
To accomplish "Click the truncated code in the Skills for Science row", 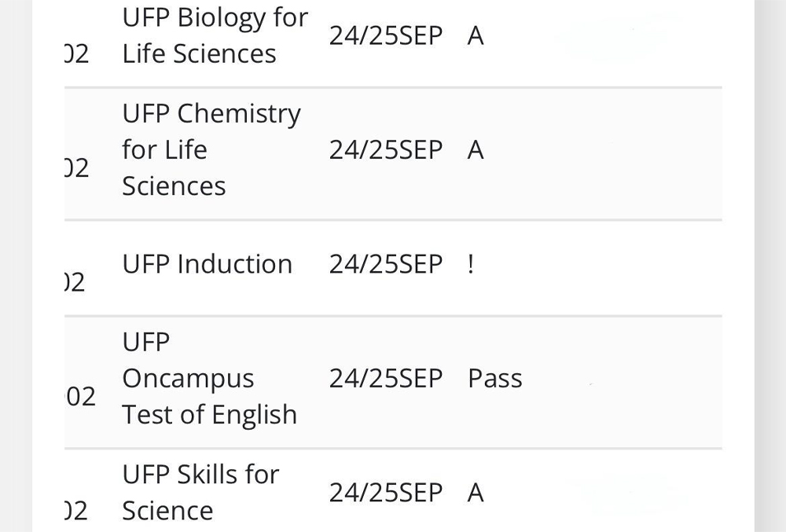I will tap(76, 511).
